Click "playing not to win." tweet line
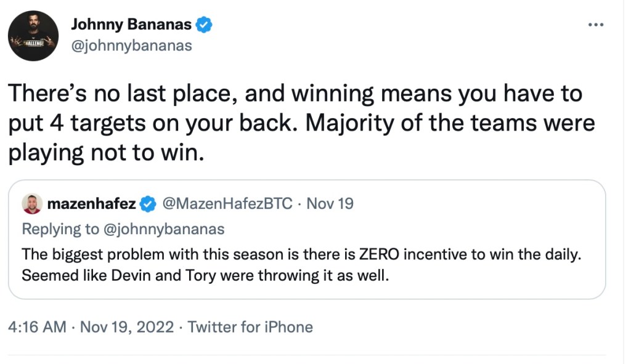 pos(105,152)
